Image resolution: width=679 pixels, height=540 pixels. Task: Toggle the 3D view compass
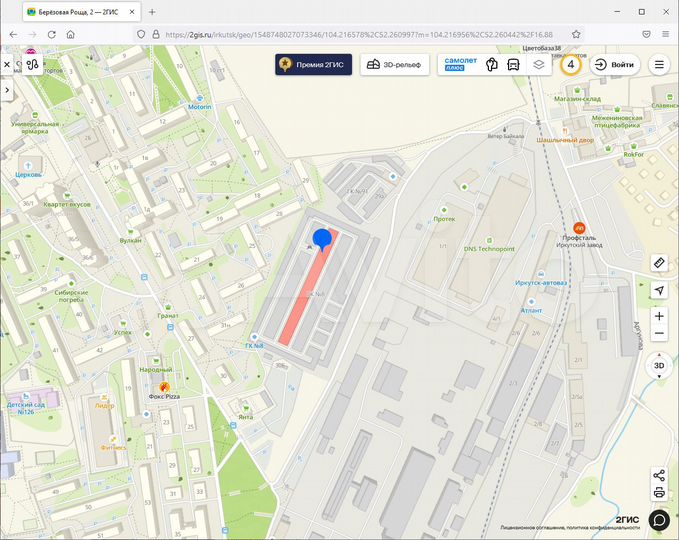pyautogui.click(x=659, y=365)
